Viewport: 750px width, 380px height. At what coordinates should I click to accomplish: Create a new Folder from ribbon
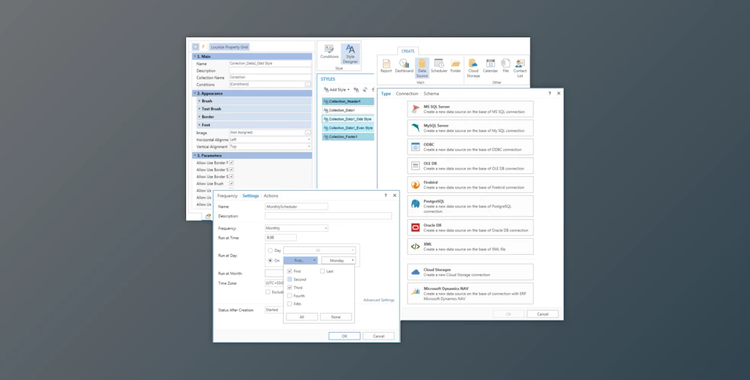click(x=455, y=66)
